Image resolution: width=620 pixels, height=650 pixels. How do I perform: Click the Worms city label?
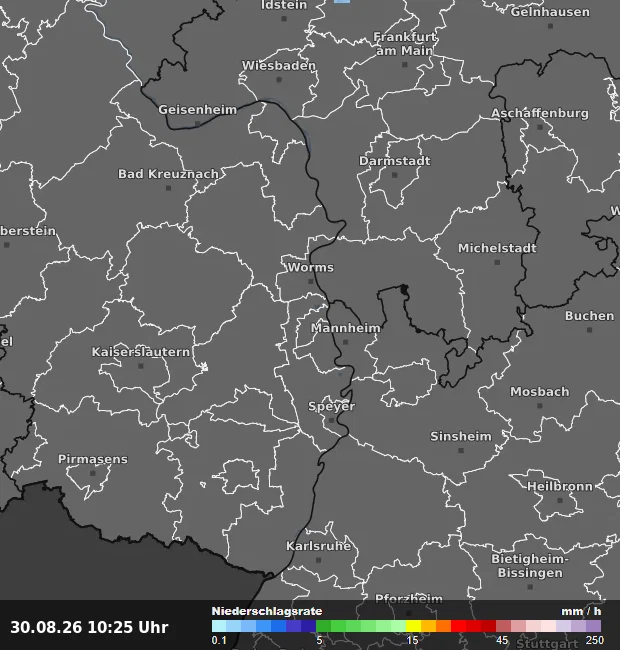[310, 267]
